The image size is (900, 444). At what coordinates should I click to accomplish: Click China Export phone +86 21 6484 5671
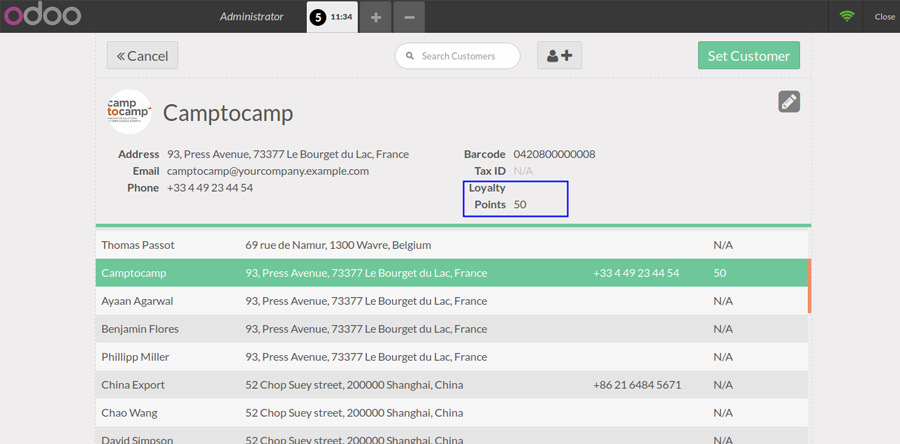pos(637,385)
